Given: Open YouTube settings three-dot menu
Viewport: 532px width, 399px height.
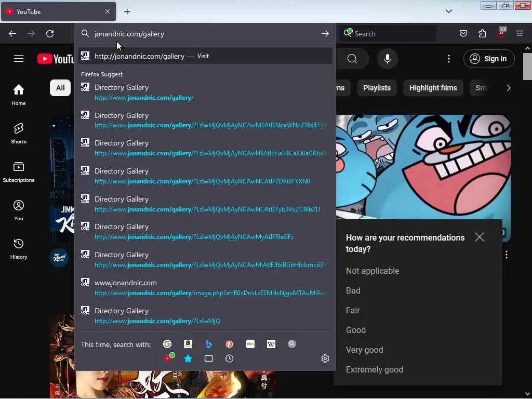Looking at the screenshot, I should (449, 59).
